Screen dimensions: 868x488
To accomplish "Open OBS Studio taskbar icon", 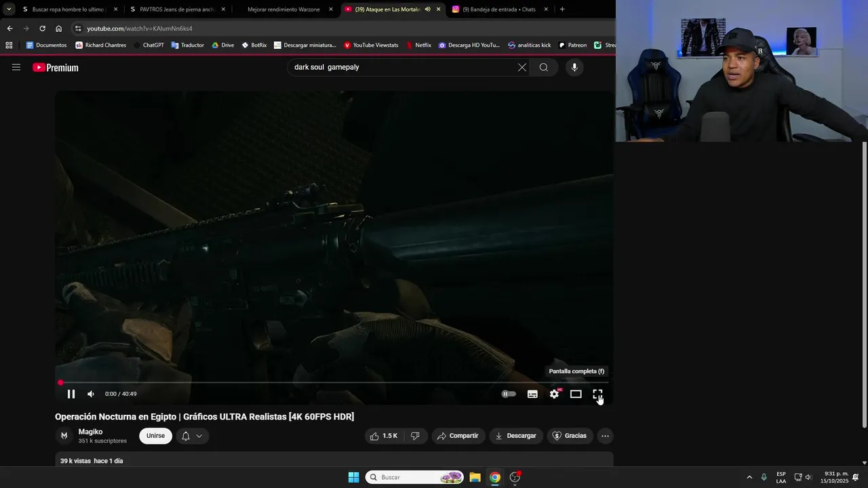I will click(x=515, y=477).
